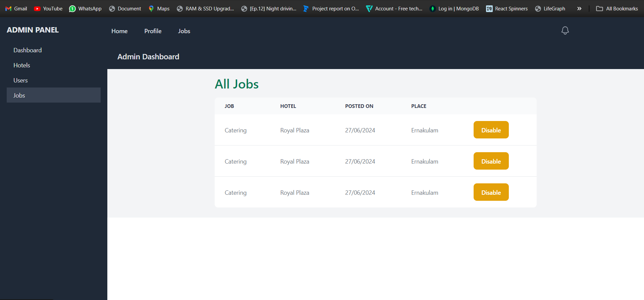Open the WhatsApp bookmark
Image resolution: width=644 pixels, height=300 pixels.
pos(85,9)
